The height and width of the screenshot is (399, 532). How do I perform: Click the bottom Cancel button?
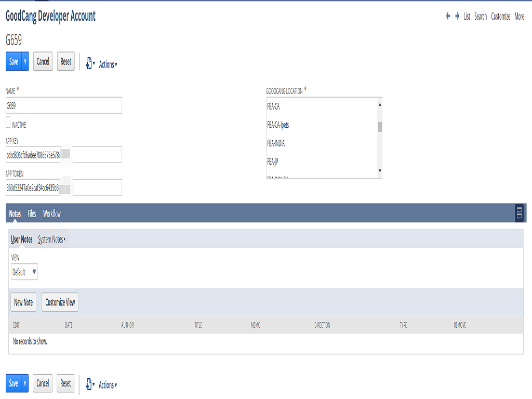point(43,383)
